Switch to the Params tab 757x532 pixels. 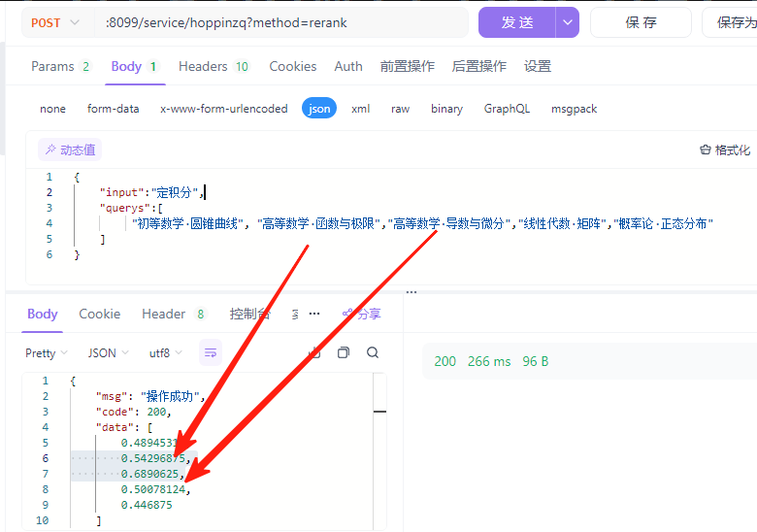pos(60,66)
